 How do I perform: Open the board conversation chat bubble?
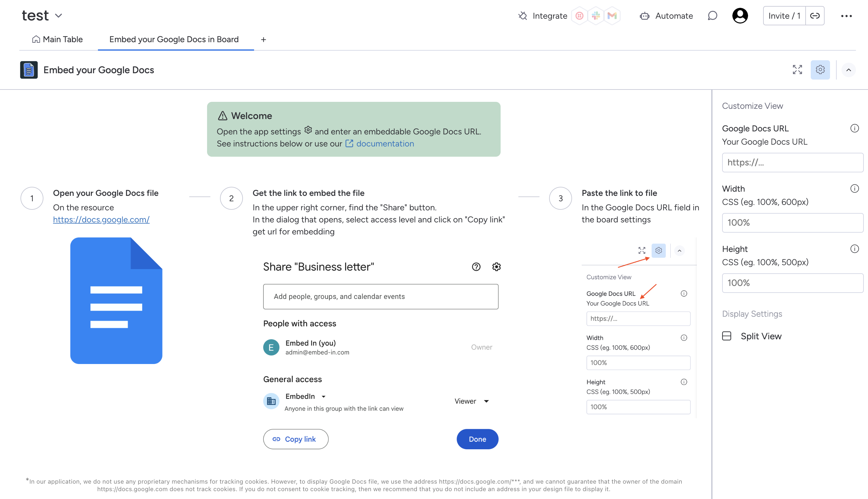coord(712,16)
